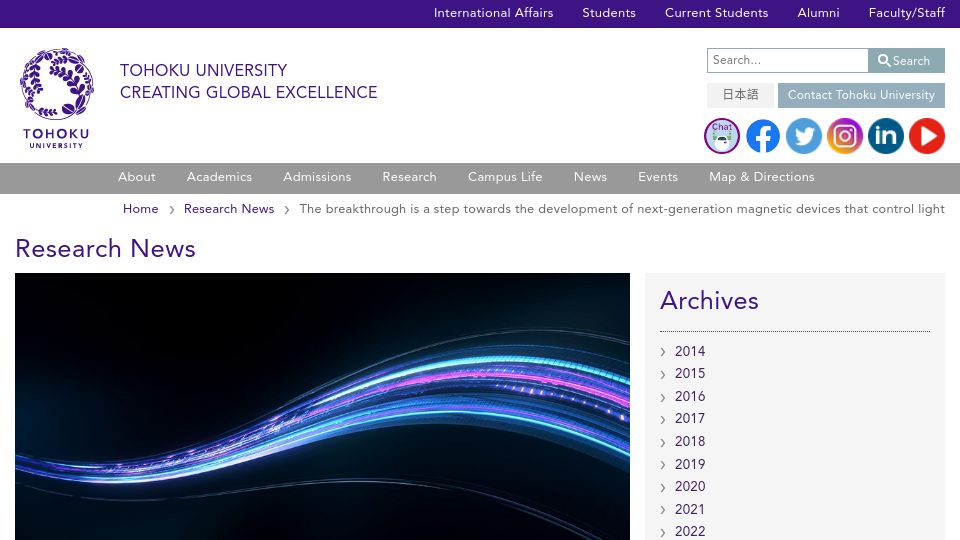Open the Campus Life menu
The height and width of the screenshot is (540, 960).
[x=505, y=177]
